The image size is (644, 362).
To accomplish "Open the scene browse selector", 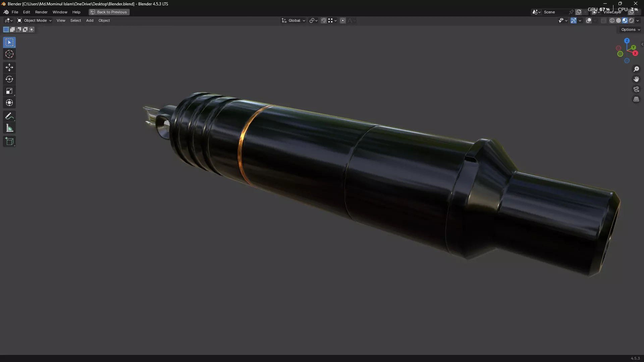I will pos(536,12).
